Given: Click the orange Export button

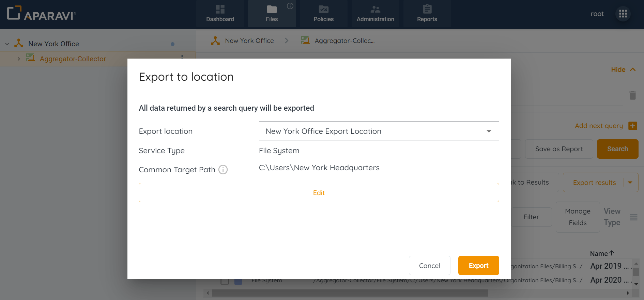Looking at the screenshot, I should point(478,266).
